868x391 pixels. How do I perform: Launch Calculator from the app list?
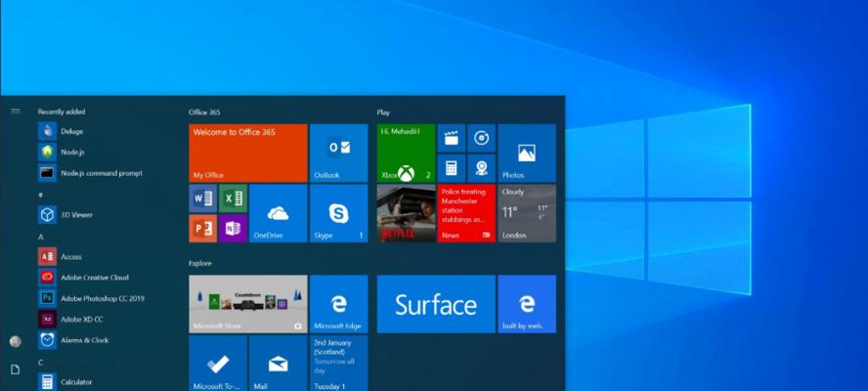(x=65, y=382)
